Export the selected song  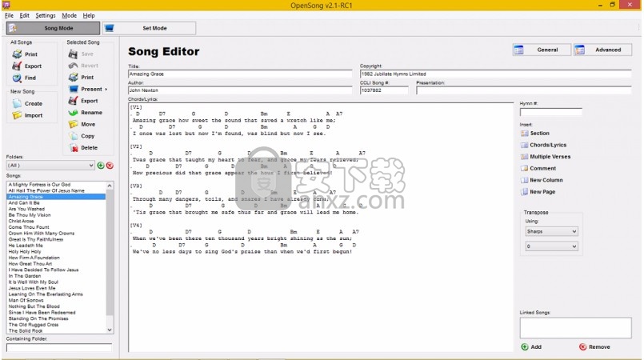pyautogui.click(x=83, y=101)
